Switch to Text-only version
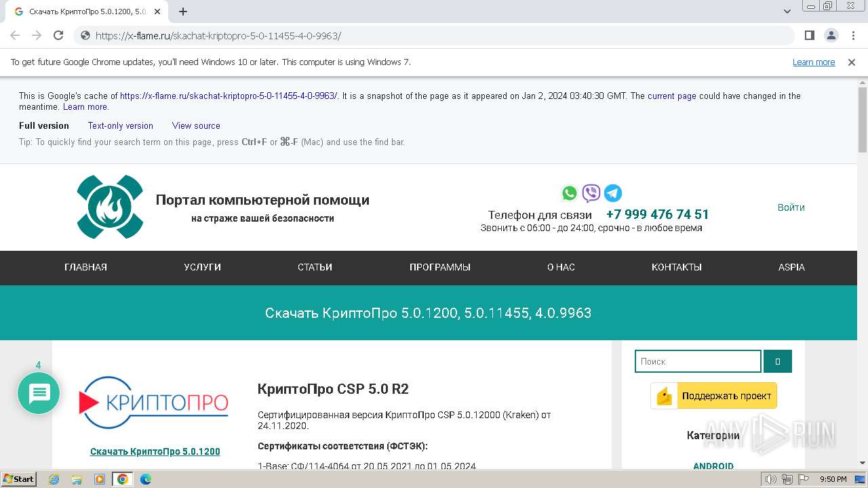868x488 pixels. pos(121,125)
